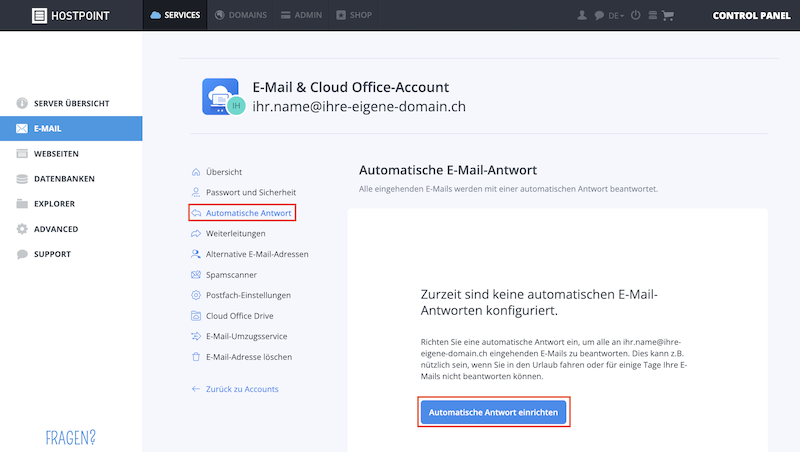Click the E-Mail envelope icon in sidebar
The height and width of the screenshot is (452, 800).
coord(22,129)
